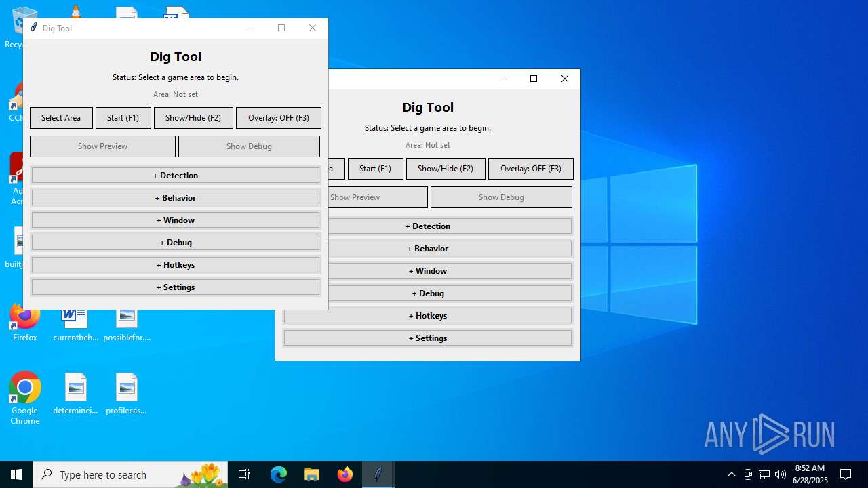The image size is (868, 488).
Task: Expand the Behavior section in the back window
Action: click(x=450, y=249)
